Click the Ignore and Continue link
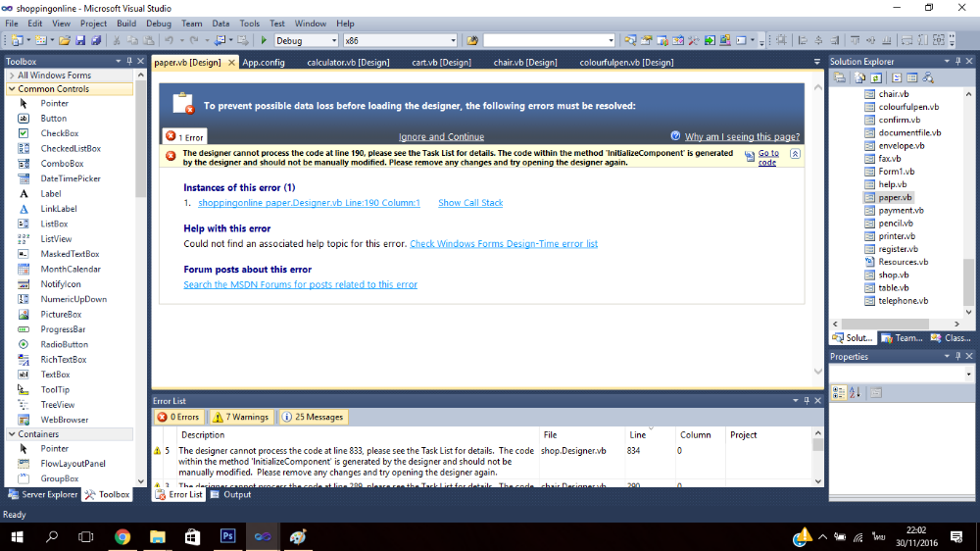The image size is (980, 551). pyautogui.click(x=441, y=136)
